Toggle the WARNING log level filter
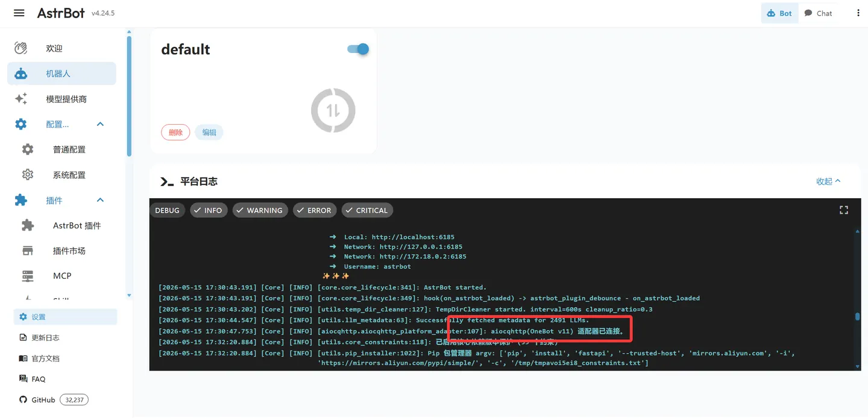This screenshot has height=418, width=868. tap(260, 210)
